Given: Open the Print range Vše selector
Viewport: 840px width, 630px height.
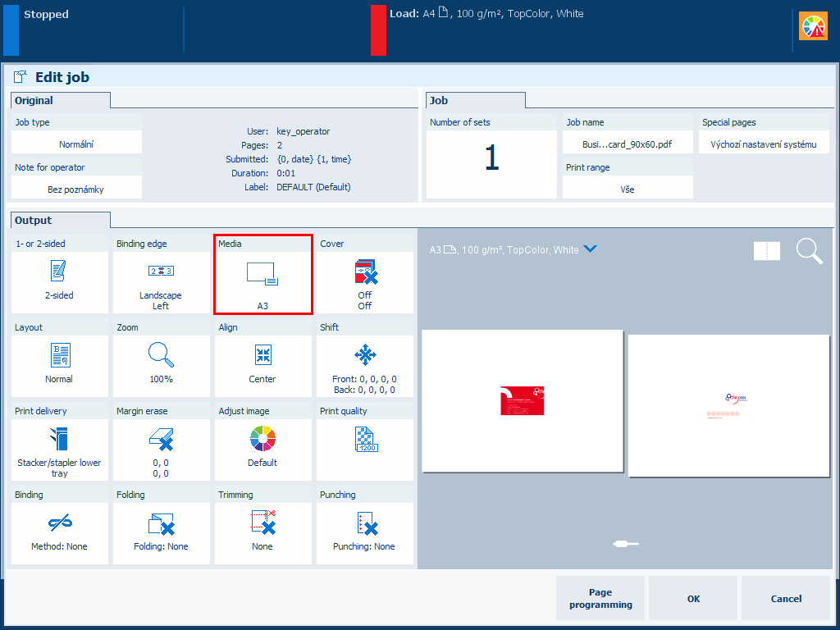Looking at the screenshot, I should (x=628, y=189).
